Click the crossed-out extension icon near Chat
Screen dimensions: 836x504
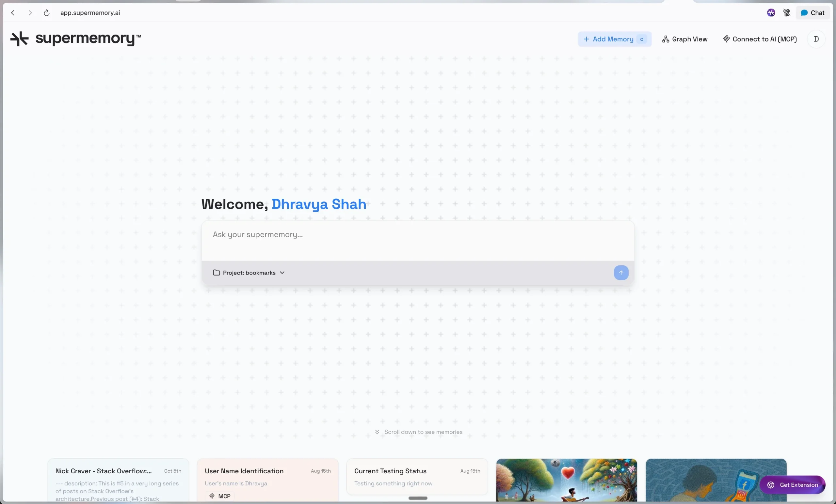[786, 13]
